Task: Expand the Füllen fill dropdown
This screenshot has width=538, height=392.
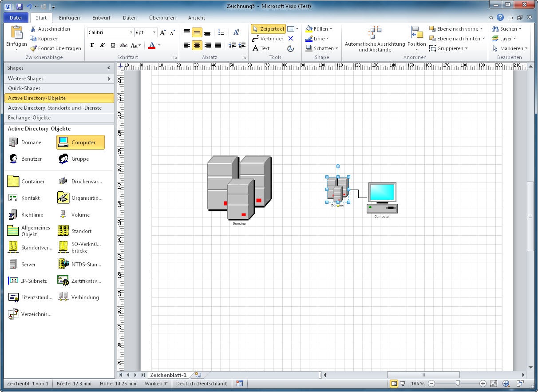Action: [x=331, y=29]
